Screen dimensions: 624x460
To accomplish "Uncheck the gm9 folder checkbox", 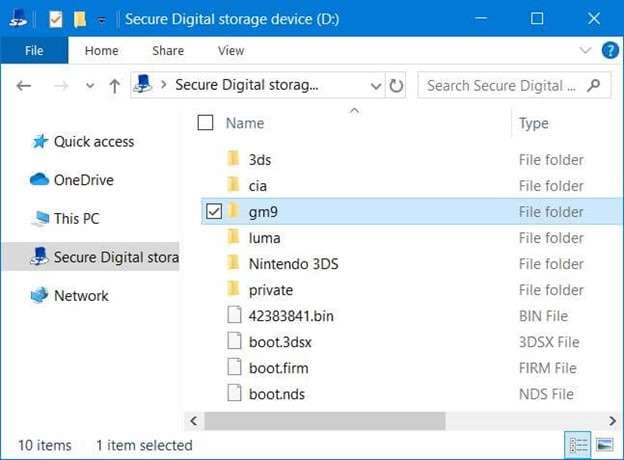I will tap(211, 211).
